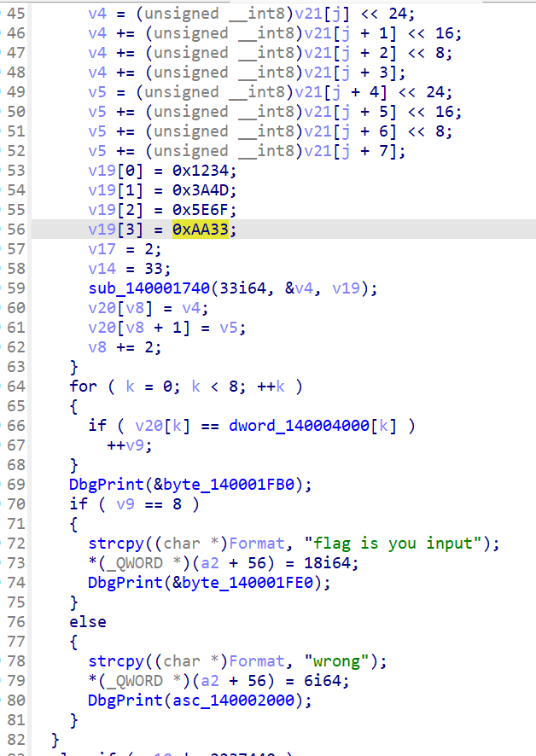Click the v14 variable on line 58

point(102,269)
